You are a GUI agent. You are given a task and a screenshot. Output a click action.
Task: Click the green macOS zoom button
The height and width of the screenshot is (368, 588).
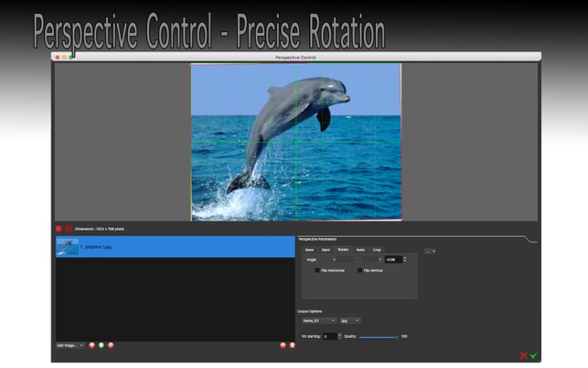[71, 58]
